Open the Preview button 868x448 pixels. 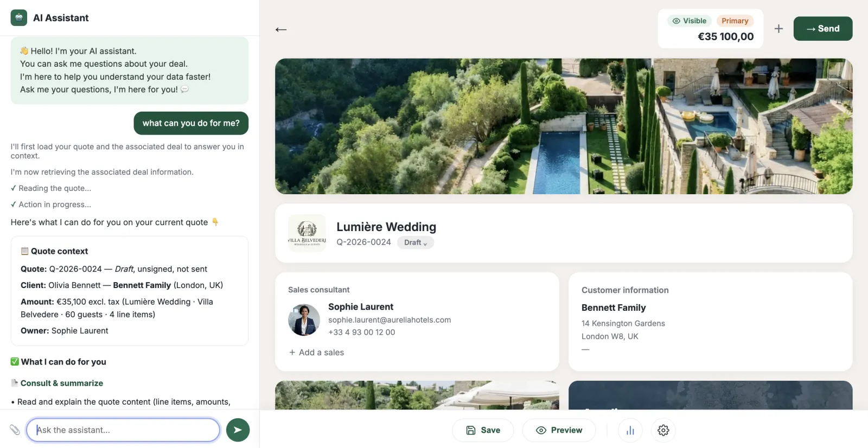(559, 430)
